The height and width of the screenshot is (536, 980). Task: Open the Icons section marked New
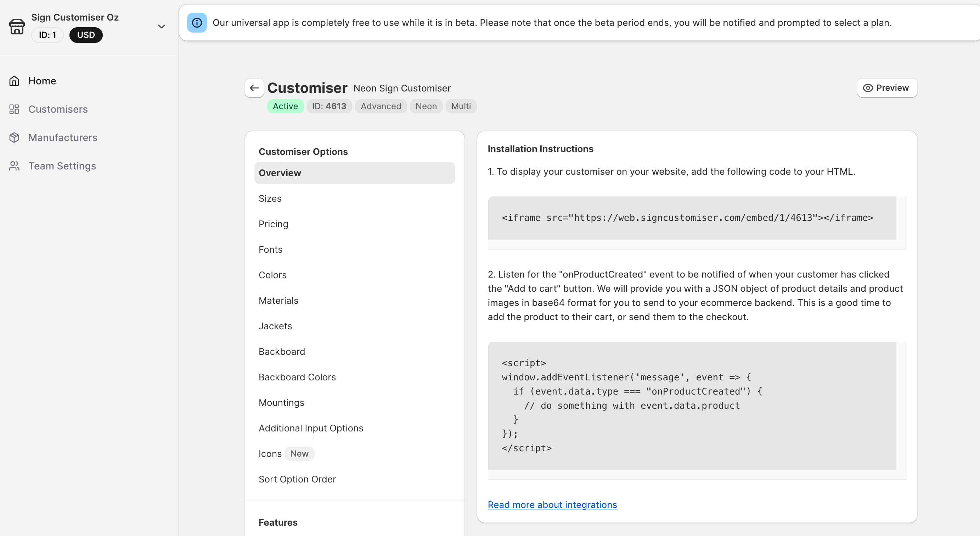(270, 453)
